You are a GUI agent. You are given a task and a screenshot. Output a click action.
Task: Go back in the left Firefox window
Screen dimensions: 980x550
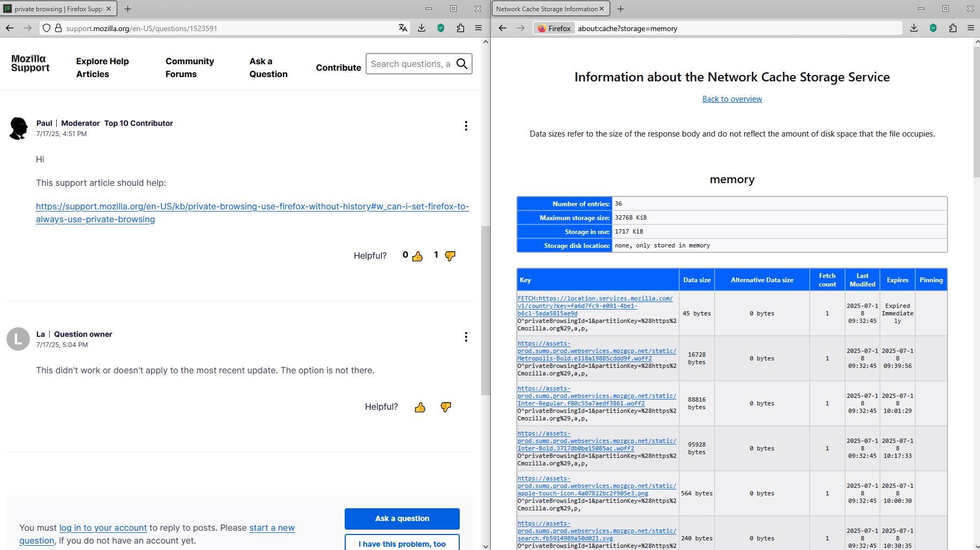[x=10, y=28]
